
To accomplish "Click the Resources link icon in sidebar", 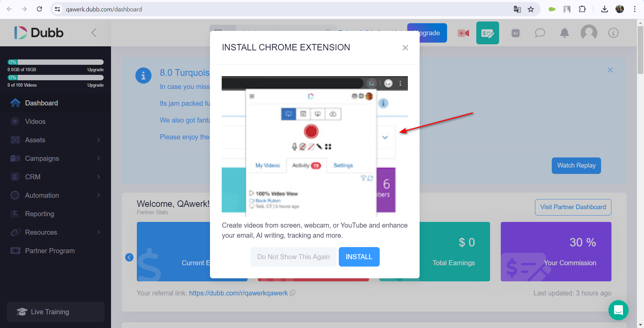I will tap(15, 232).
